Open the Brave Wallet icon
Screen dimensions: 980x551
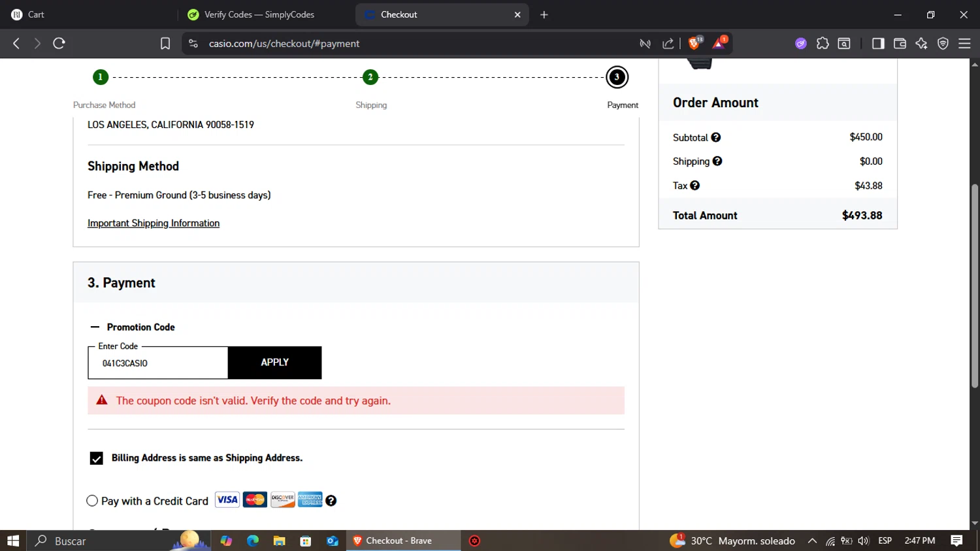[x=900, y=43]
